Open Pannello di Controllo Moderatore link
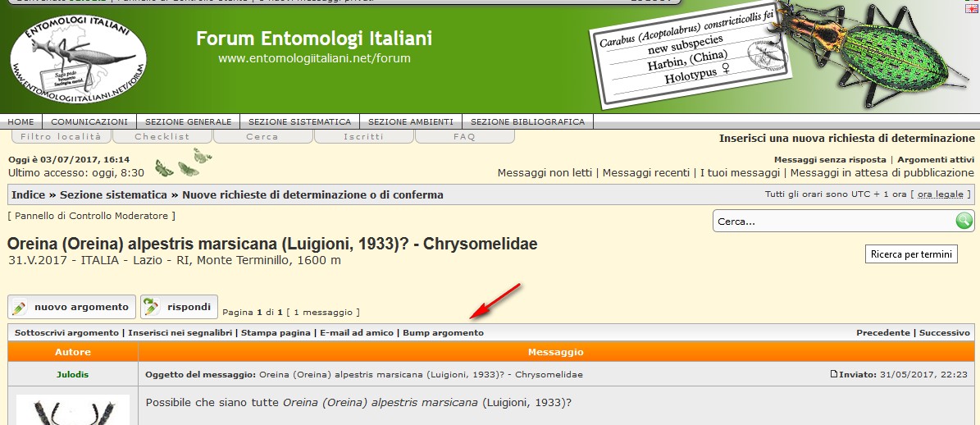Screen dimensions: 980x425 (x=91, y=216)
